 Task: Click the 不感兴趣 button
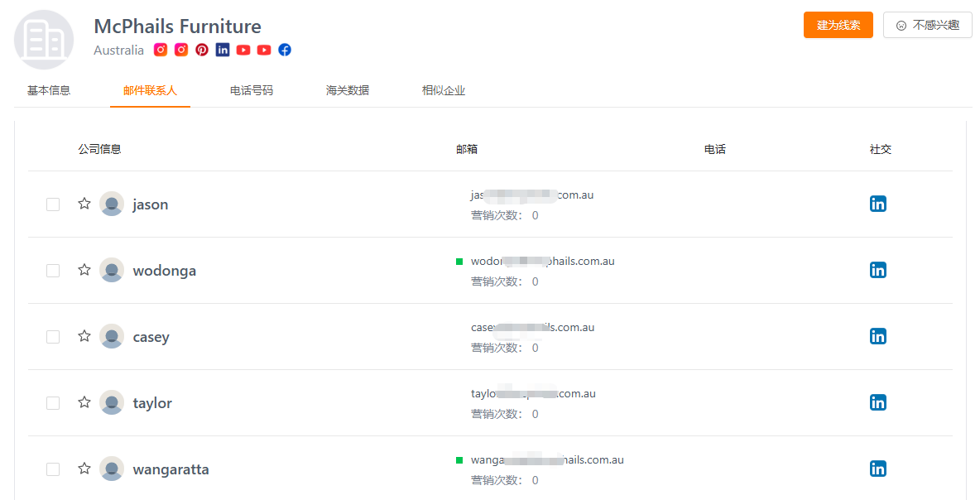point(928,25)
